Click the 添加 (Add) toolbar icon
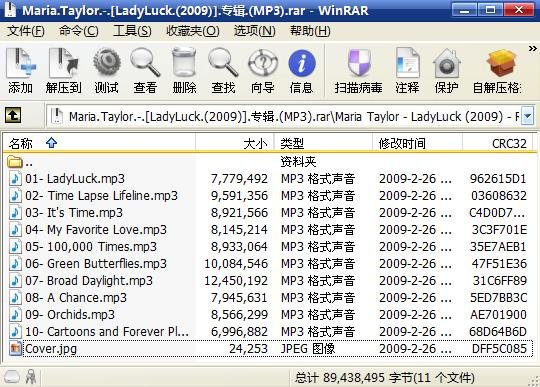Screen dimensions: 540x387 click(x=21, y=71)
